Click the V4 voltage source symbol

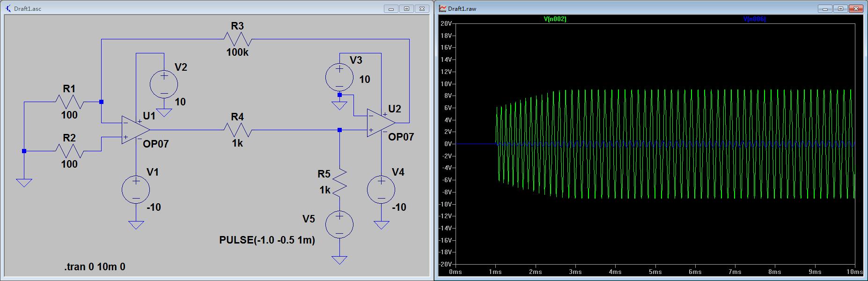click(381, 190)
